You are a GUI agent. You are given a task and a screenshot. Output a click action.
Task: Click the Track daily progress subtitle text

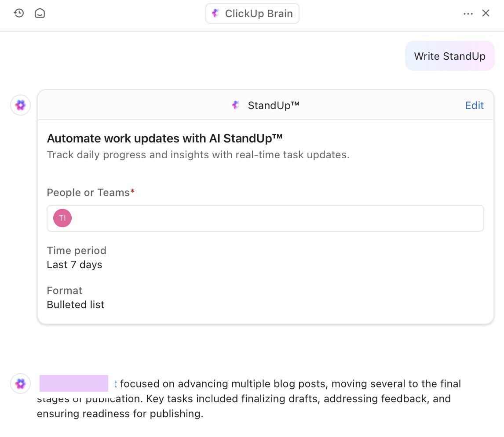[198, 155]
